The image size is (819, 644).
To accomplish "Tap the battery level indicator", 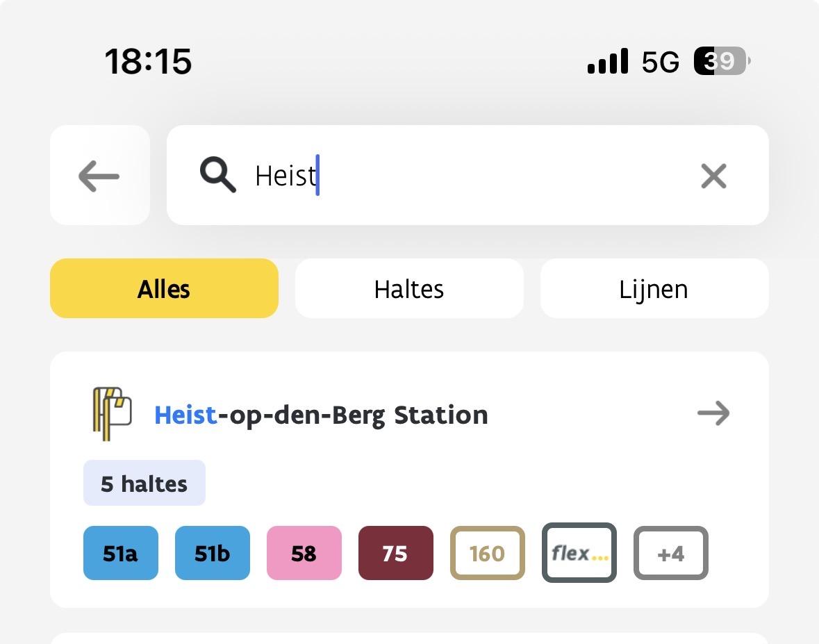I will (721, 61).
